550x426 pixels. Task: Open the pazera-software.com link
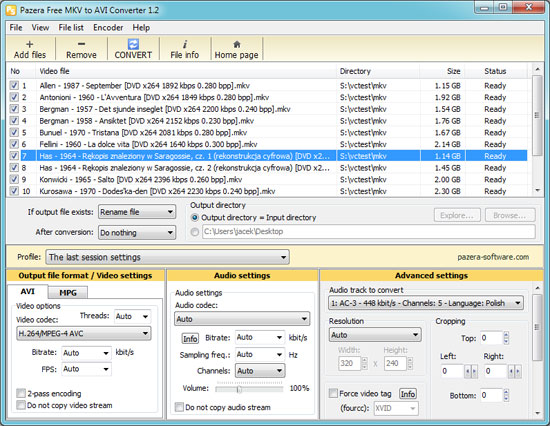[493, 257]
